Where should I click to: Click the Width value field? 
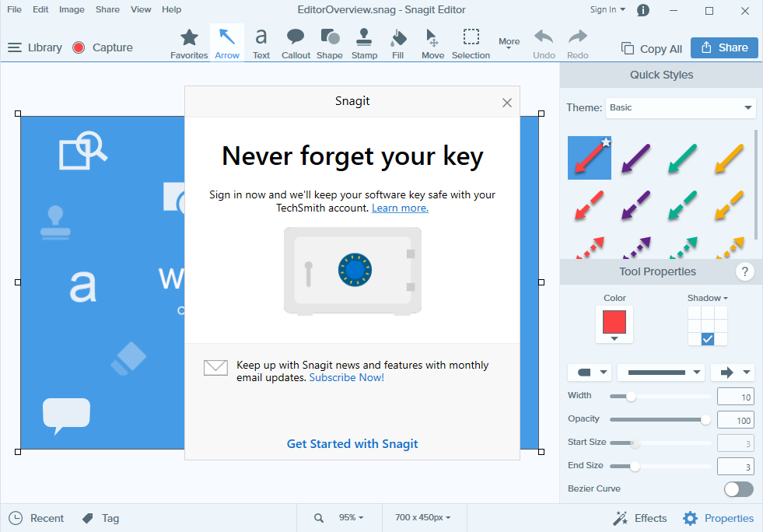[x=736, y=397]
